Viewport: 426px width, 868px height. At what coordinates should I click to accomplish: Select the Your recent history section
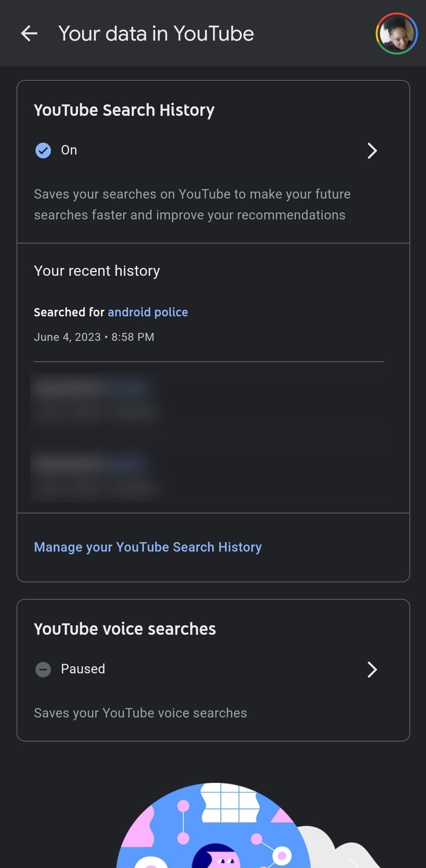click(97, 271)
